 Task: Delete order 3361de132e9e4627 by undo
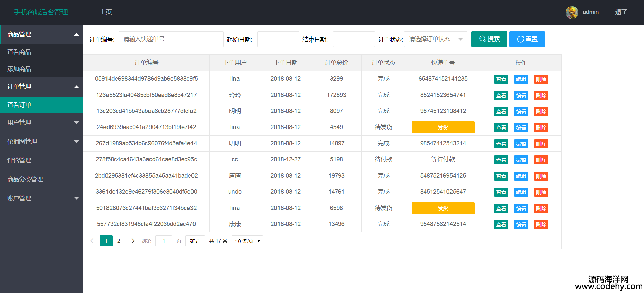(x=541, y=192)
